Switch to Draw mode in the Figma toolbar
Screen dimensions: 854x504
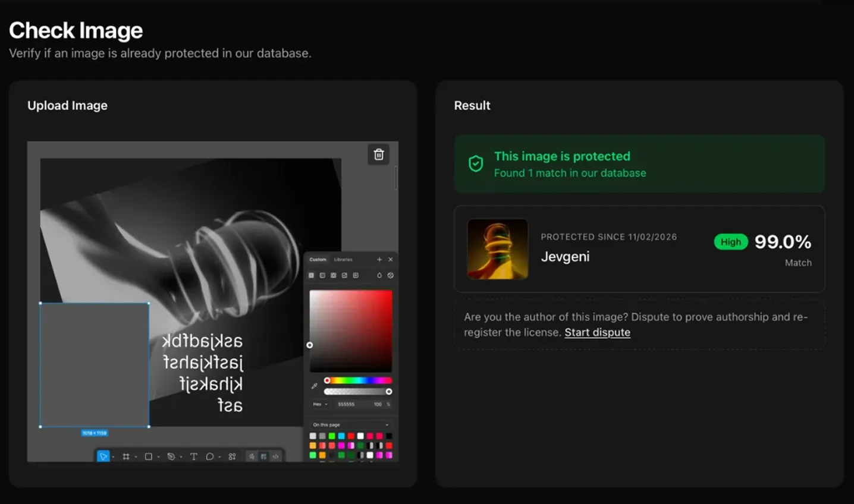coord(252,456)
